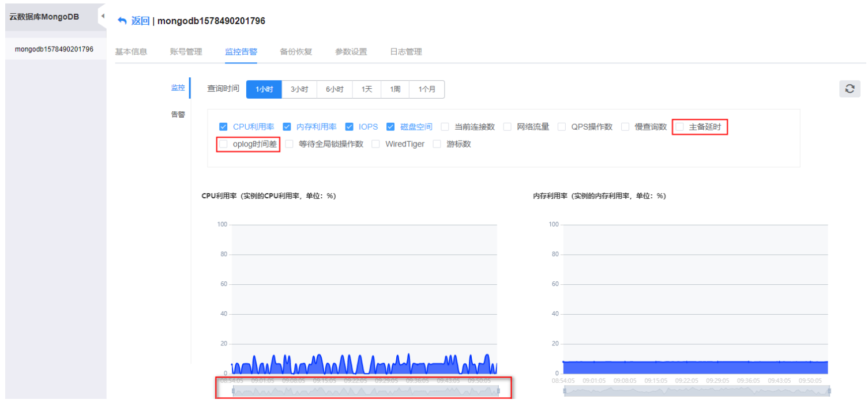
Task: Click the CPU chart's left zoom slider handle
Action: 233,391
